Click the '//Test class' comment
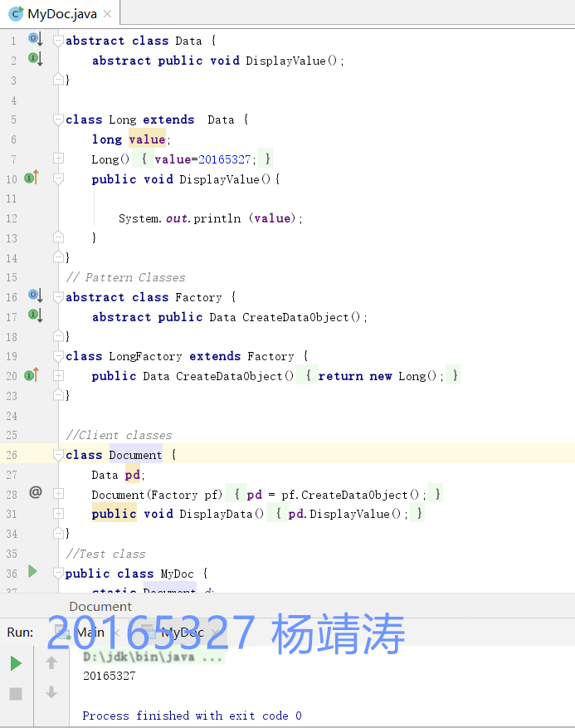This screenshot has width=575, height=728. tap(105, 554)
